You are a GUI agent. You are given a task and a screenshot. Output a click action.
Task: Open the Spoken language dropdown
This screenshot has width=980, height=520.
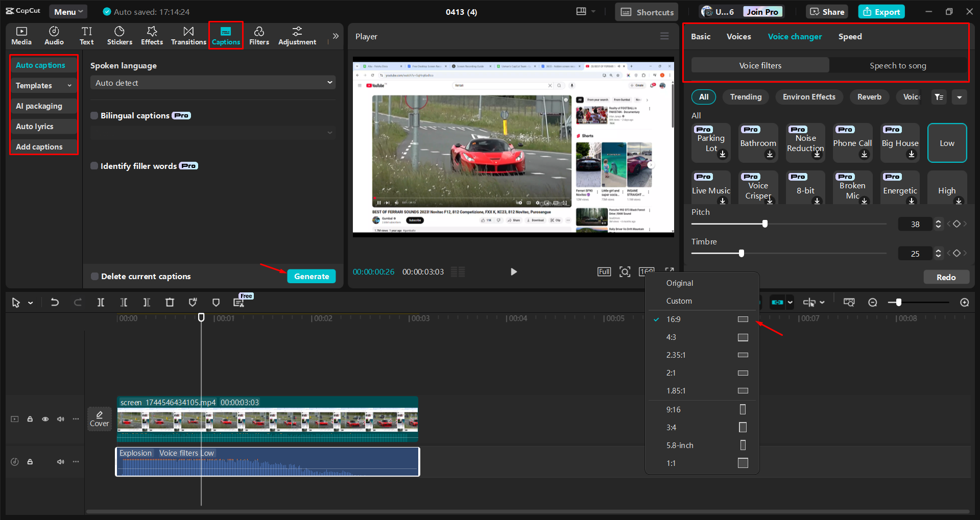point(212,82)
